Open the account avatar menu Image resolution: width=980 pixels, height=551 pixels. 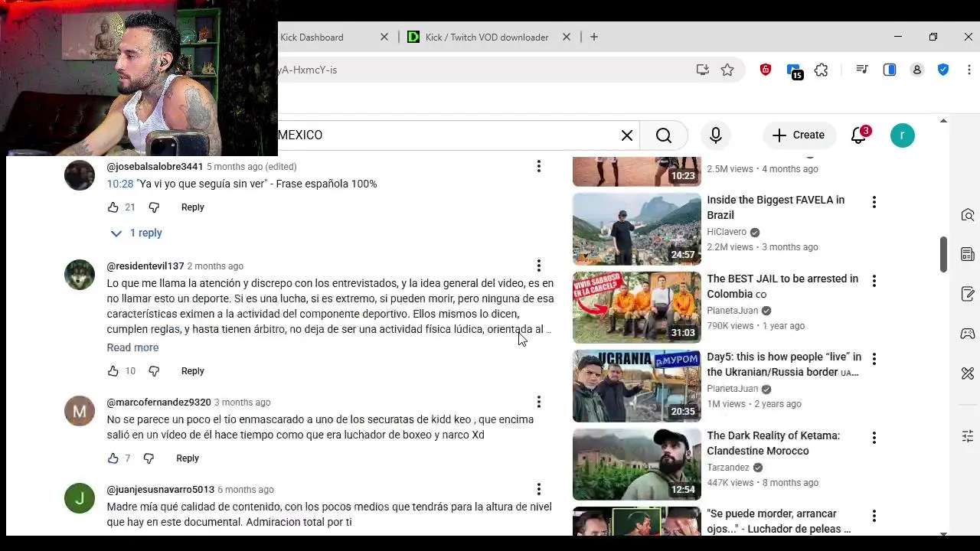903,135
